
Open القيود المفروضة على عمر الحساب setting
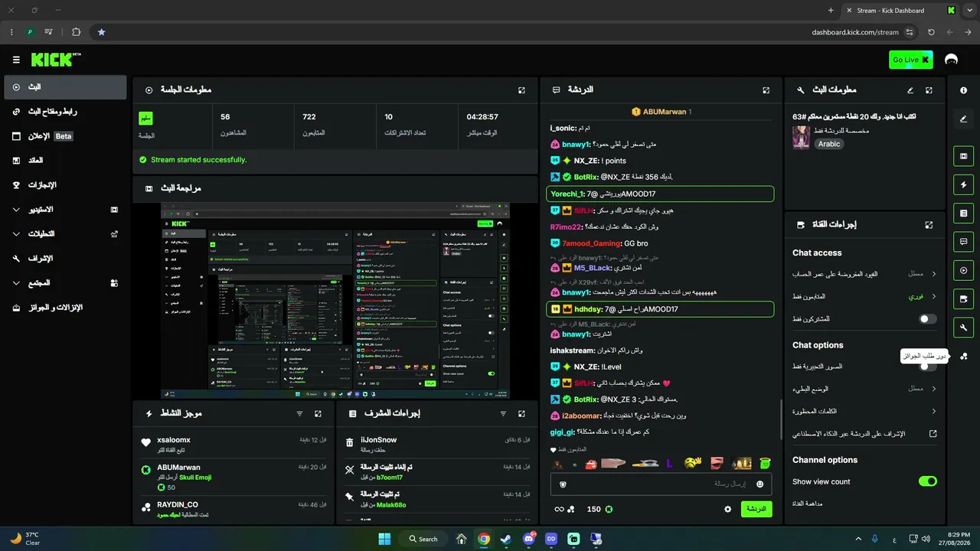[x=864, y=273]
